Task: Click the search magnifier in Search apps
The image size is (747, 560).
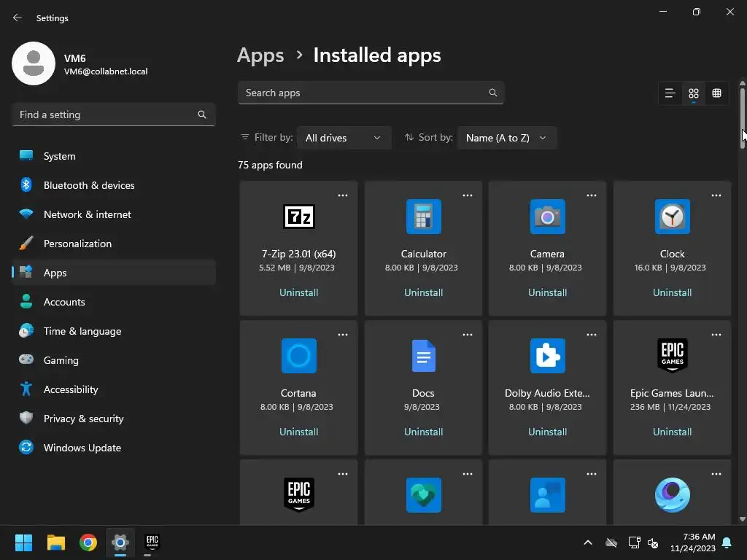Action: 492,93
